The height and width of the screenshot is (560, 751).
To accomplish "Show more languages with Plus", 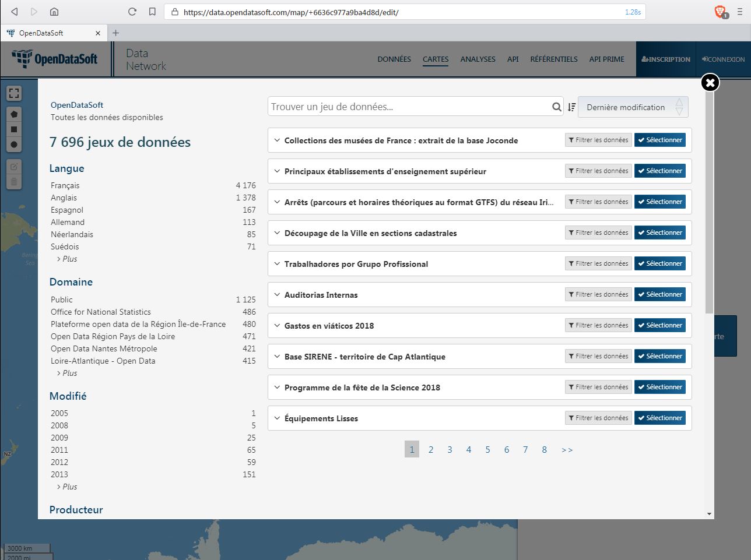I will (x=69, y=259).
